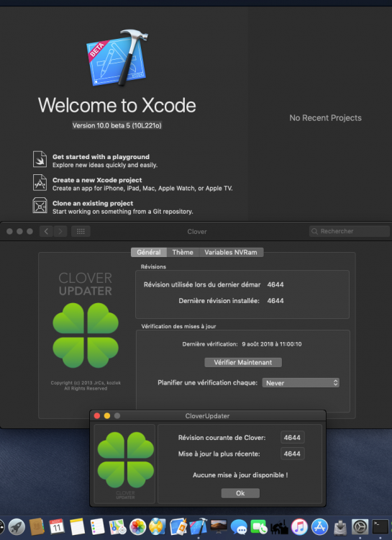Screen dimensions: 392x540
Task: Click the No Recent Projects label
Action: pyautogui.click(x=325, y=118)
